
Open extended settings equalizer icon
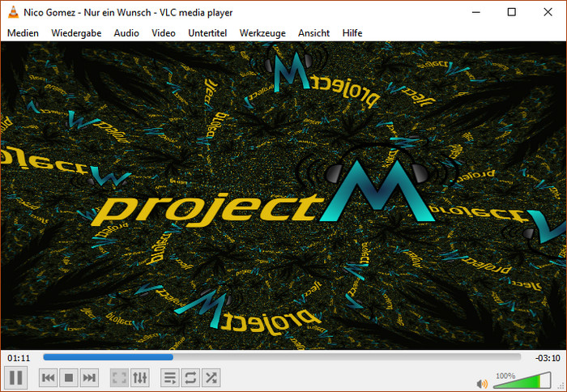click(x=140, y=378)
